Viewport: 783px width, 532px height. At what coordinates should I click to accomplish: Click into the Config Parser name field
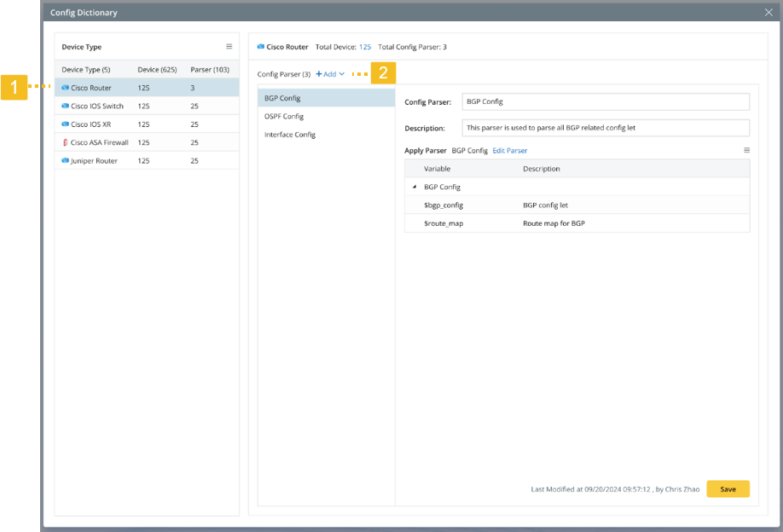click(x=605, y=101)
